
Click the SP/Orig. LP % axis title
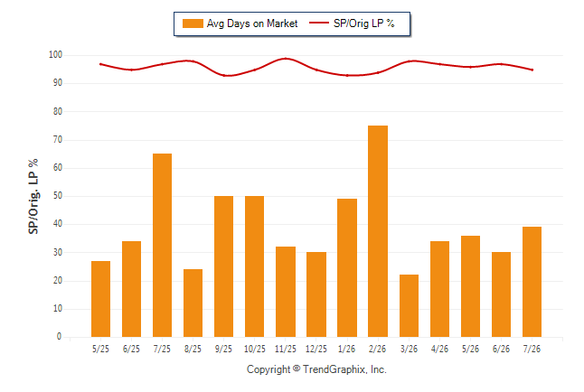33,197
